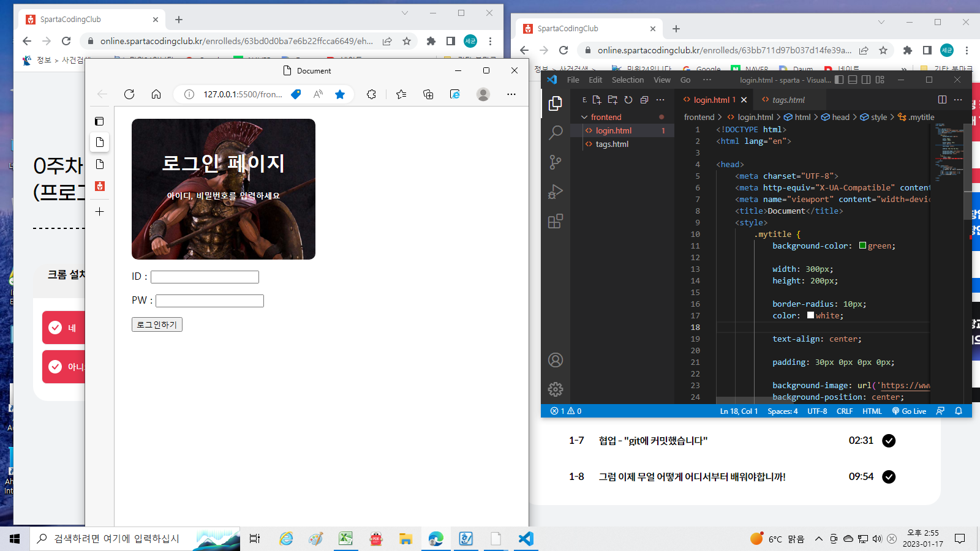
Task: Click the green color swatch in code
Action: (862, 246)
